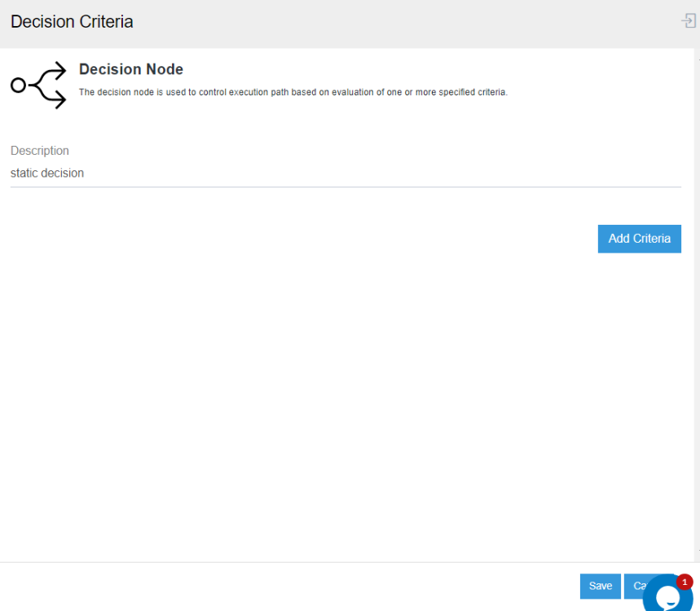
Task: Click the 'Decision Node' heading
Action: pyautogui.click(x=131, y=69)
